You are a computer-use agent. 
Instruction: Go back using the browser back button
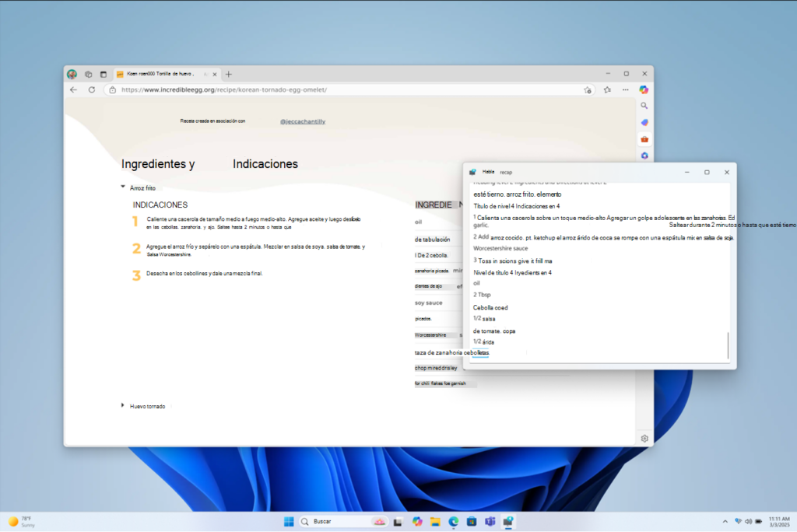point(73,89)
